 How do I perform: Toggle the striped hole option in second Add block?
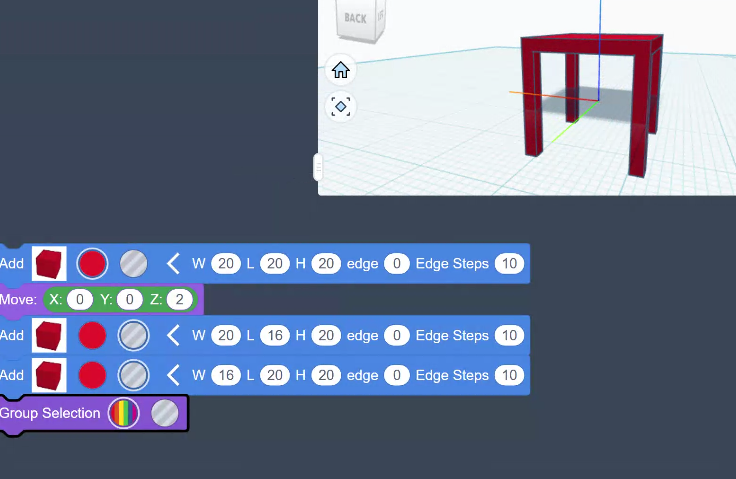(x=133, y=335)
